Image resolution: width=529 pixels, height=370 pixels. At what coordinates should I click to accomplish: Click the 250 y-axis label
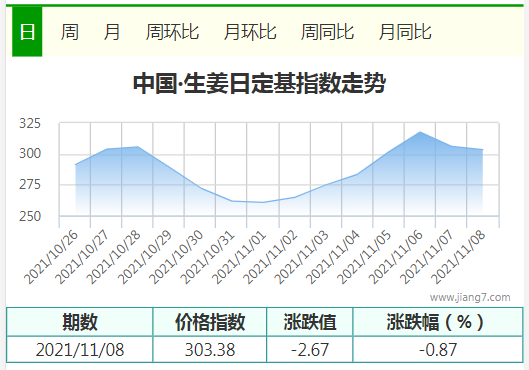point(30,216)
